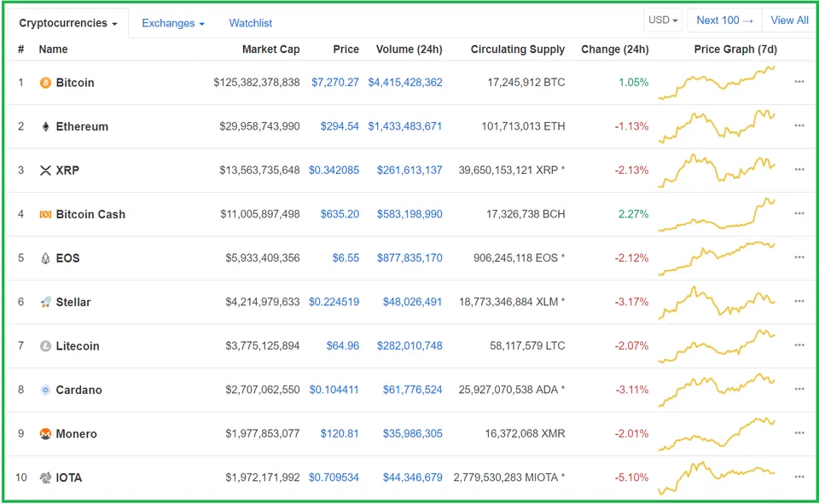
Task: Click the Monero logo icon
Action: pyautogui.click(x=45, y=433)
